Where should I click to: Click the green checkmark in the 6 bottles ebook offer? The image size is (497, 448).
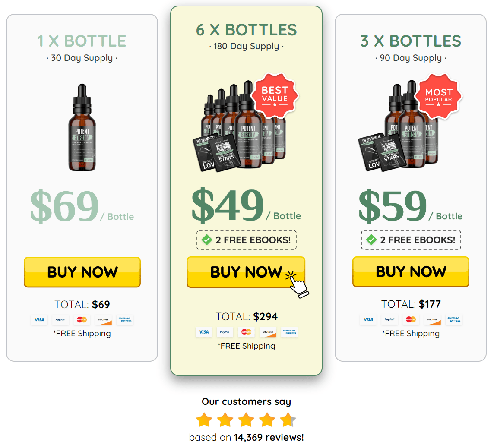pos(207,240)
